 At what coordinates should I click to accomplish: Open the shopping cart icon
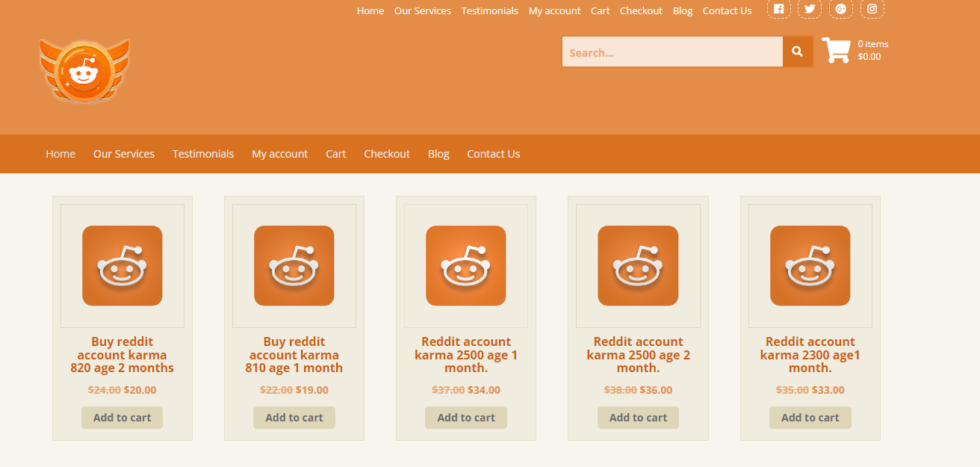(x=836, y=50)
